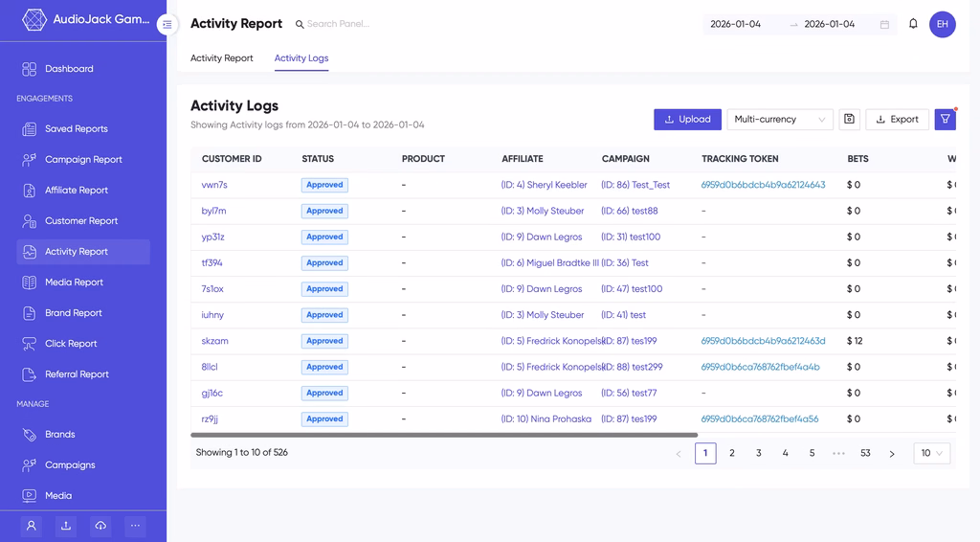Click the Media Report sidebar icon

coord(30,282)
